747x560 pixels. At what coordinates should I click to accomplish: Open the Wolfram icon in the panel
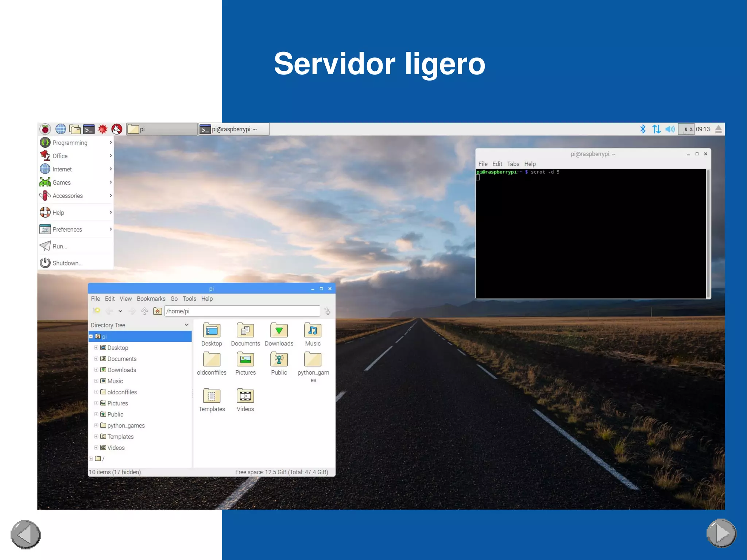point(117,129)
